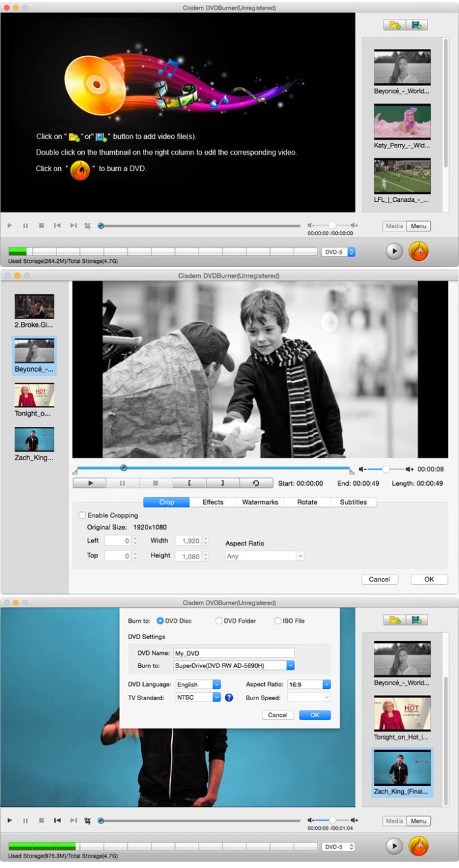Expand the TV Standard NTSC dropdown
The height and width of the screenshot is (868, 459).
coord(199,698)
